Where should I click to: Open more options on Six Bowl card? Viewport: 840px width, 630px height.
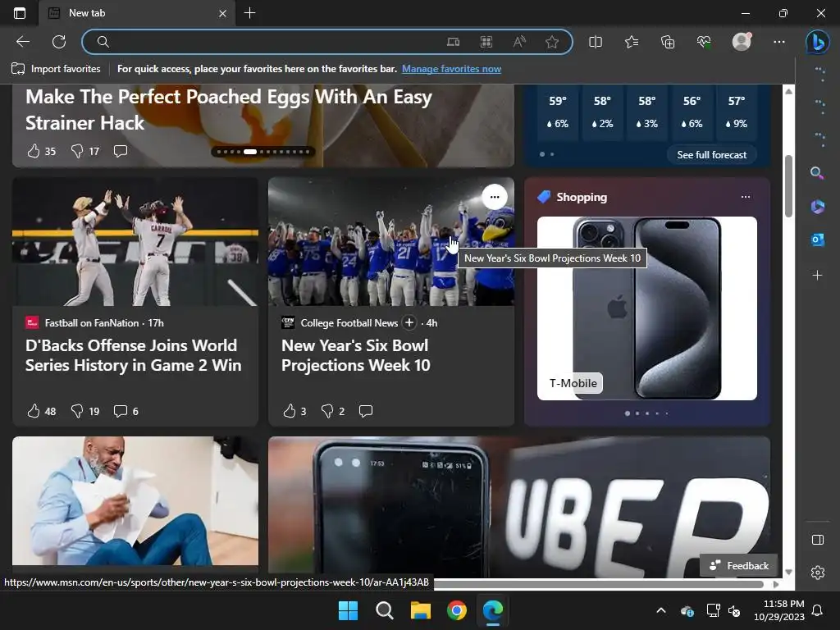[495, 197]
